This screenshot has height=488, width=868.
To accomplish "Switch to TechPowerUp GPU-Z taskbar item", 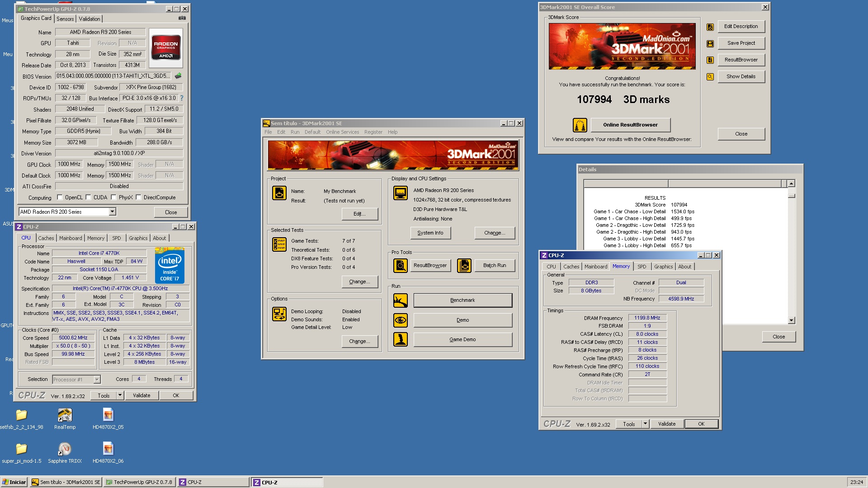I will 139,482.
